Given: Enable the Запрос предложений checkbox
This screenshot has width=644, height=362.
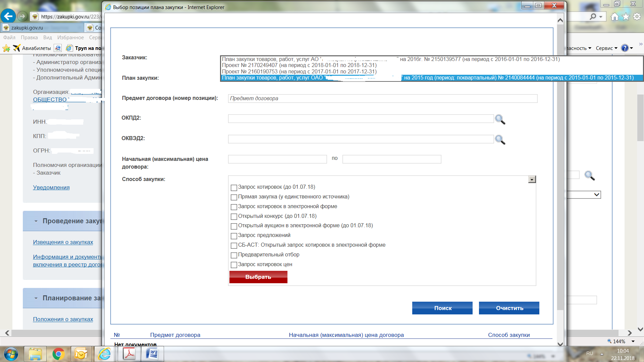Looking at the screenshot, I should [234, 236].
